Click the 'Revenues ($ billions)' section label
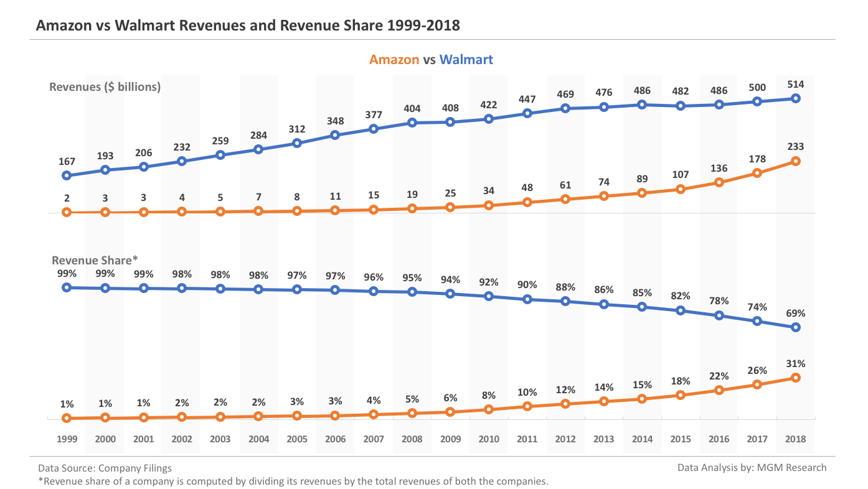Screen dimensions: 868x489 click(x=105, y=86)
